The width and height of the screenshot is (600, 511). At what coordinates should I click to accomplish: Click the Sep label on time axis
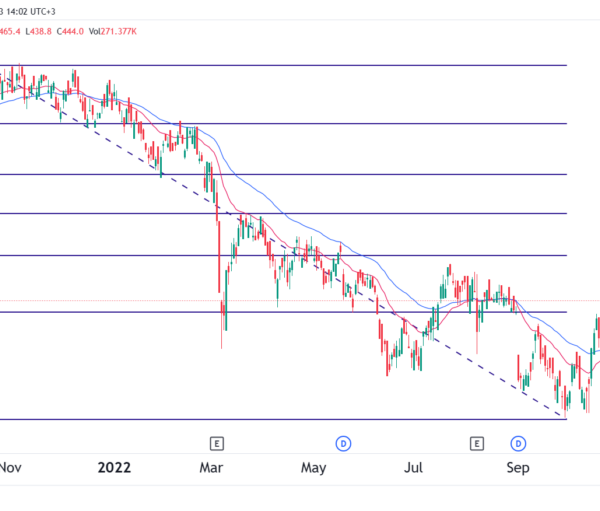tap(517, 467)
